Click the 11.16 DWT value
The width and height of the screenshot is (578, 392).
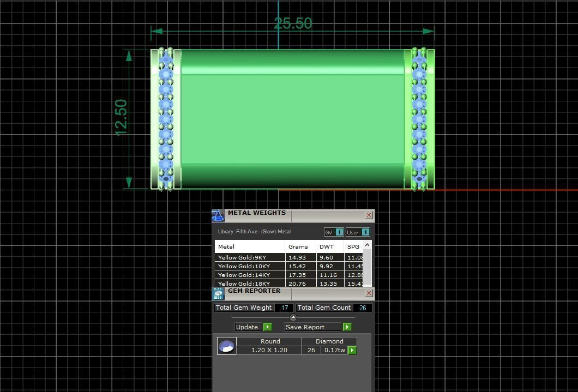pos(328,275)
